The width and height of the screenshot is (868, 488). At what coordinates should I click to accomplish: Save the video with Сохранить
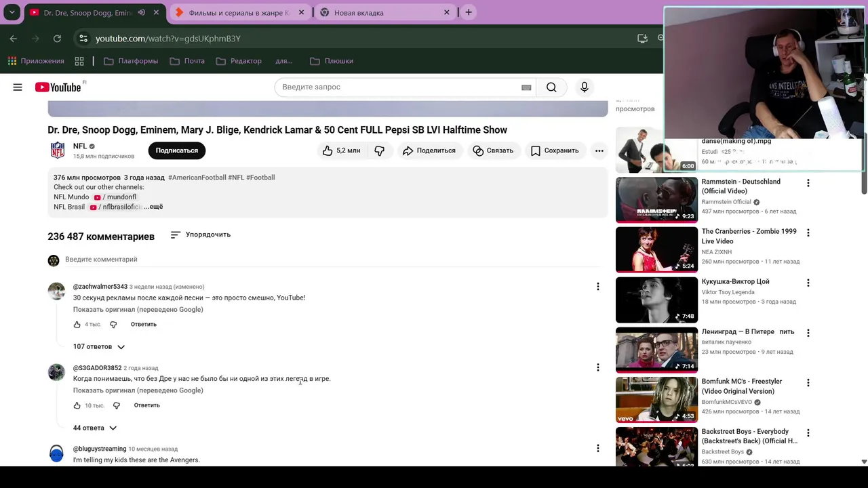click(554, 150)
